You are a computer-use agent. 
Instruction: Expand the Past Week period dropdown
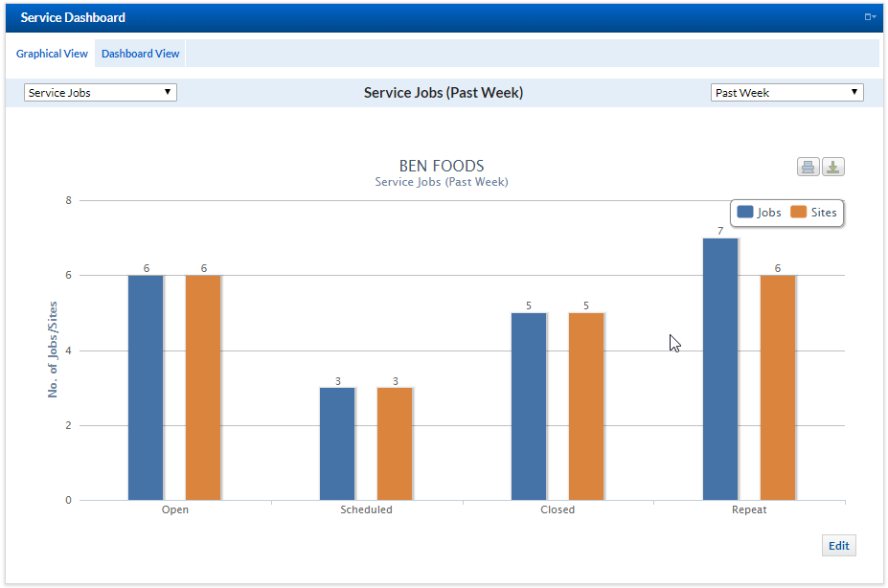point(786,93)
